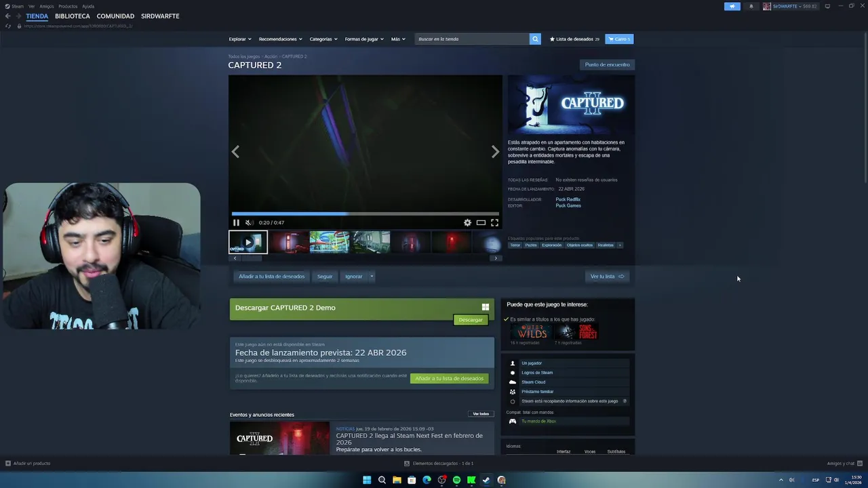Select the Exploración tag
The height and width of the screenshot is (488, 868).
pyautogui.click(x=552, y=245)
